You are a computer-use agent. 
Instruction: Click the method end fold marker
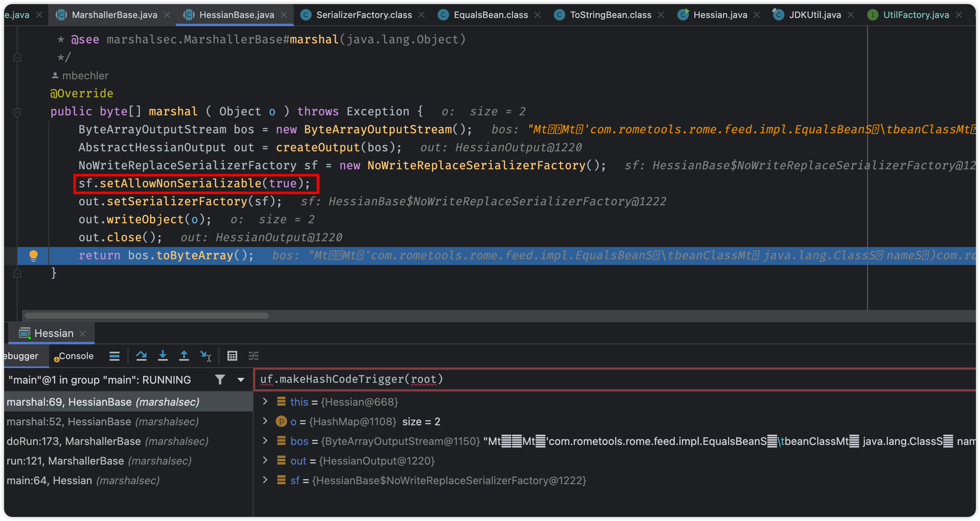(x=17, y=273)
